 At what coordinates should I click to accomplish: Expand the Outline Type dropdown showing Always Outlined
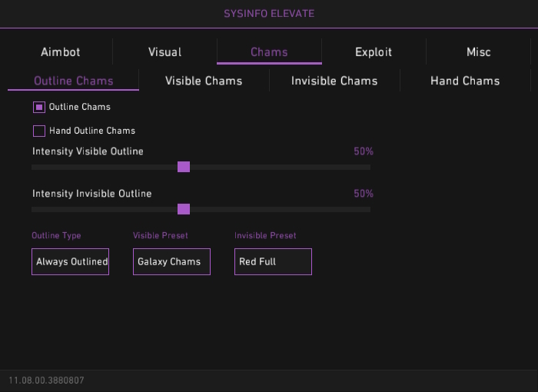click(70, 261)
